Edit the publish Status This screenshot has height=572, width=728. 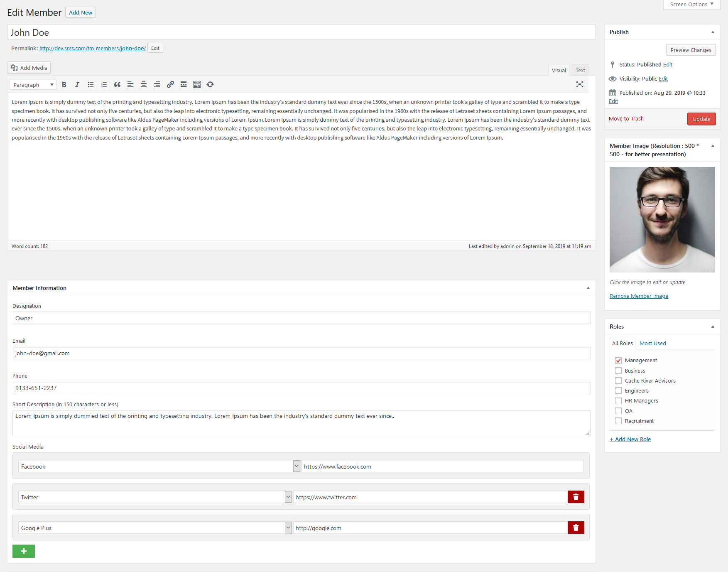click(x=668, y=64)
